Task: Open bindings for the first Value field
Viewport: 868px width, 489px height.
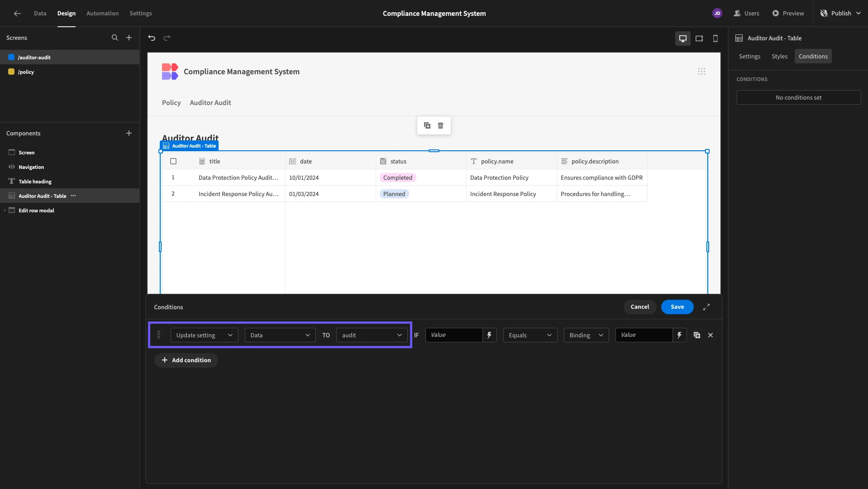Action: (x=489, y=335)
